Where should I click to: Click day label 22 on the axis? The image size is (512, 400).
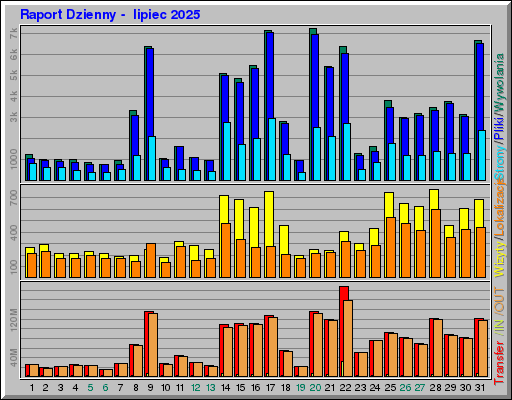click(345, 388)
